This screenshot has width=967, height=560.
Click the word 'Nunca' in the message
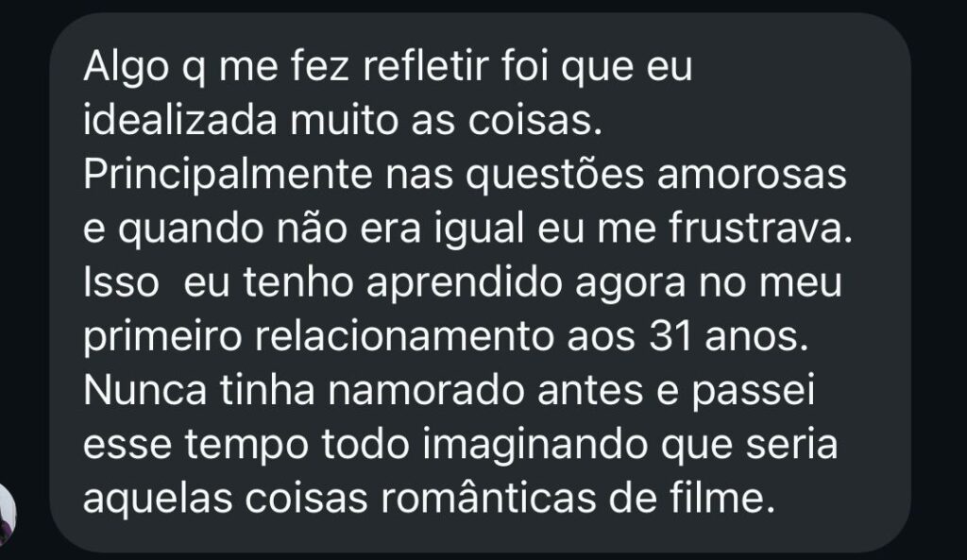coord(144,392)
